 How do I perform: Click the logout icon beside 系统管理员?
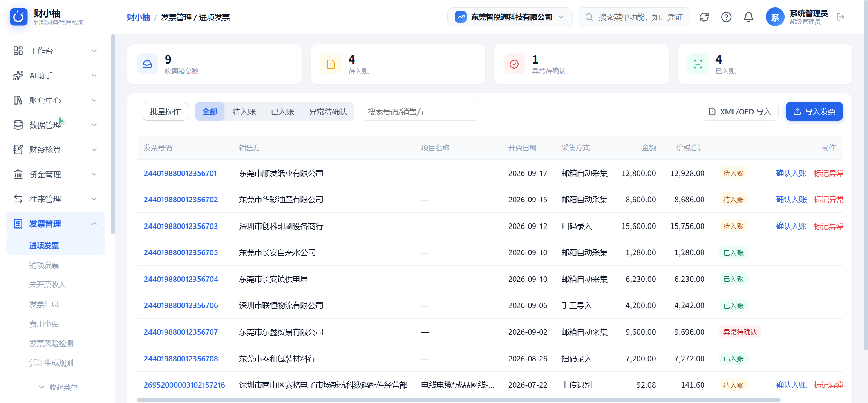[x=841, y=17]
